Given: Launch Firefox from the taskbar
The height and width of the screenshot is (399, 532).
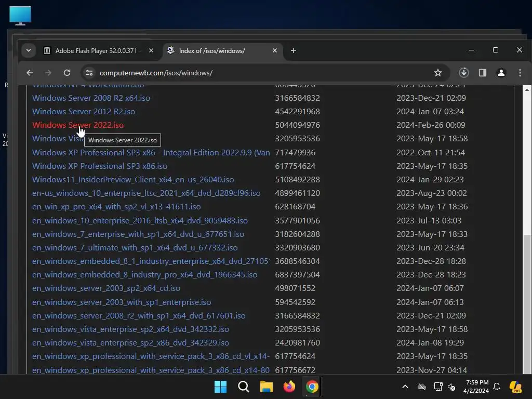Looking at the screenshot, I should (289, 387).
